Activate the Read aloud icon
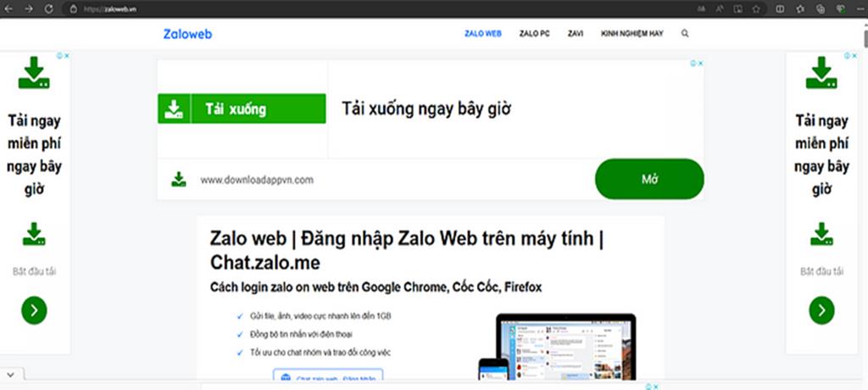868x390 pixels. coord(719,8)
